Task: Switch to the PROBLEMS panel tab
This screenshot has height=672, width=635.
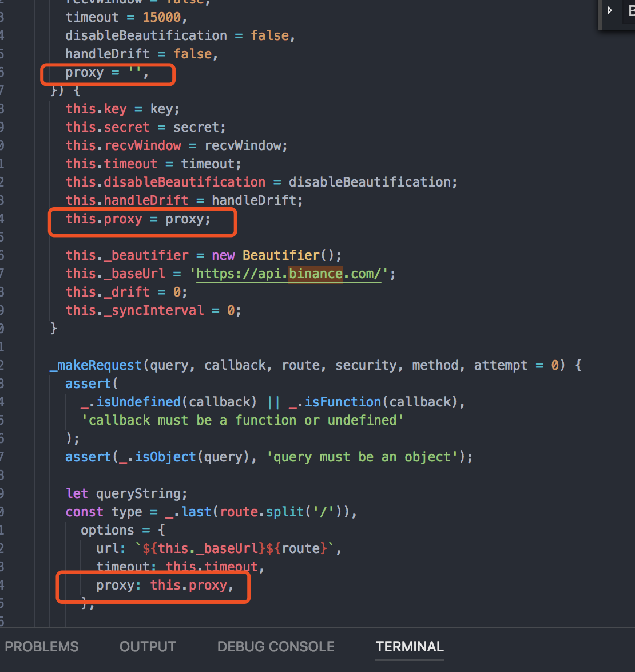Action: [42, 646]
